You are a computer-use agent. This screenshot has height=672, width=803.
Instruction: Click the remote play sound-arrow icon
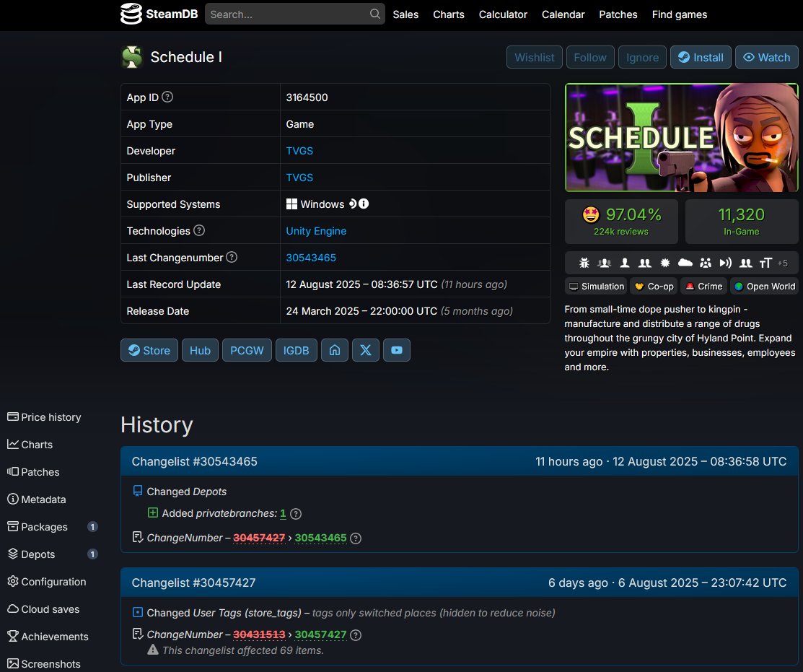tap(726, 263)
